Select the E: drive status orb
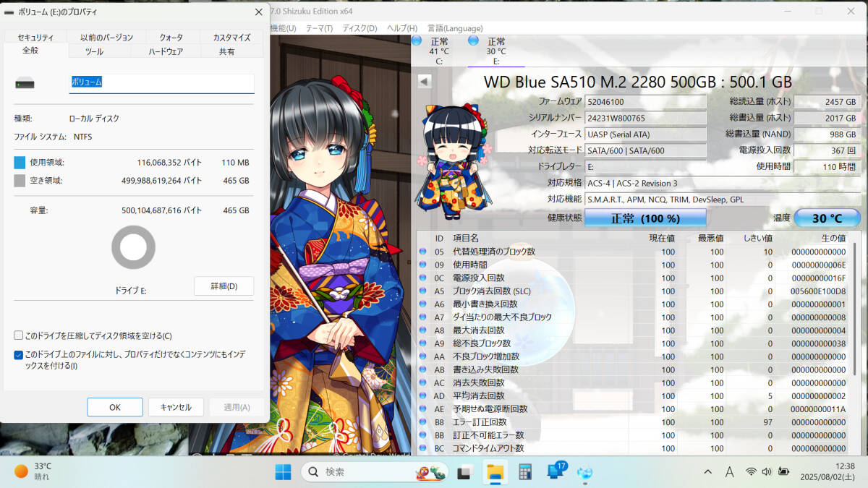868x488 pixels. (x=473, y=41)
